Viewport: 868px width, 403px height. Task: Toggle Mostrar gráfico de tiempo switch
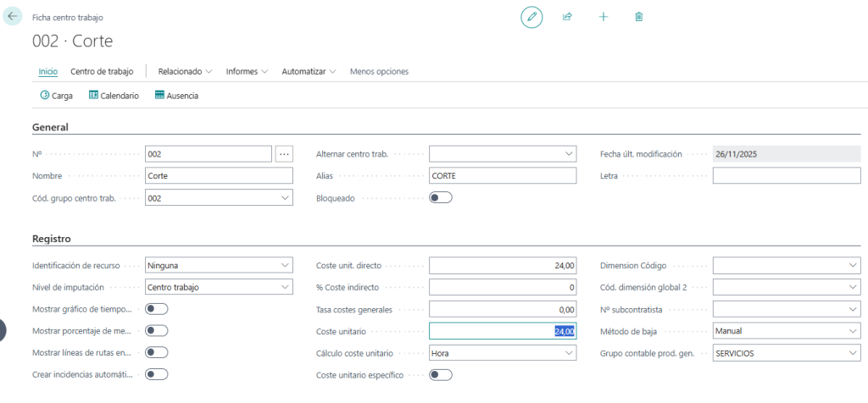[x=156, y=309]
